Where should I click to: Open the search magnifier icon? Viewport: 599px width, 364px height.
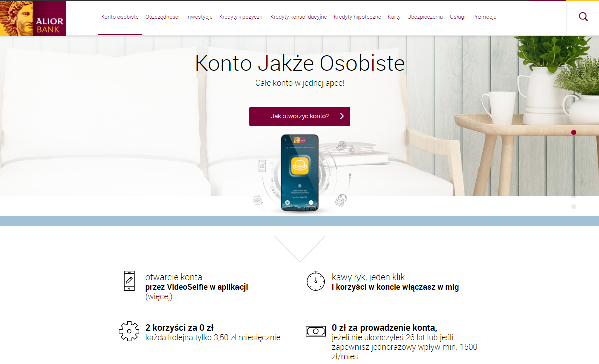click(x=583, y=17)
